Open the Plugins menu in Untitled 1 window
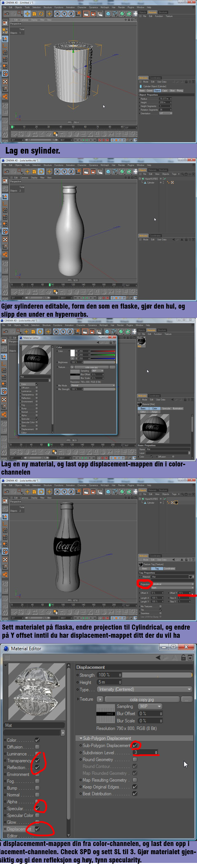Image resolution: width=197 pixels, height=868 pixels. click(131, 7)
